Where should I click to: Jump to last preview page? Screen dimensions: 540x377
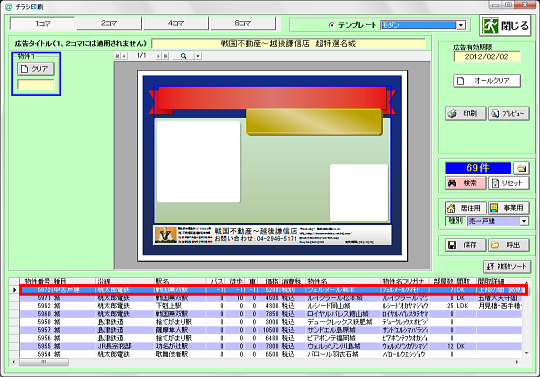click(x=166, y=56)
